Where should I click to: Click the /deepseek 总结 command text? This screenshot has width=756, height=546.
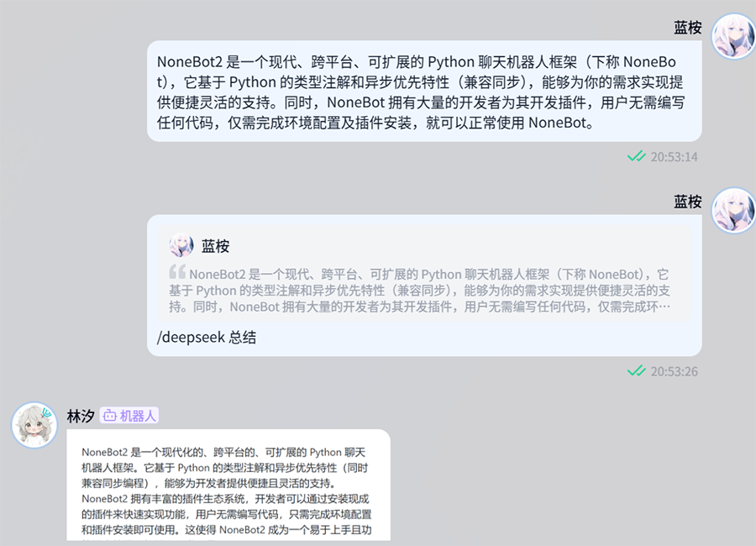click(x=207, y=338)
